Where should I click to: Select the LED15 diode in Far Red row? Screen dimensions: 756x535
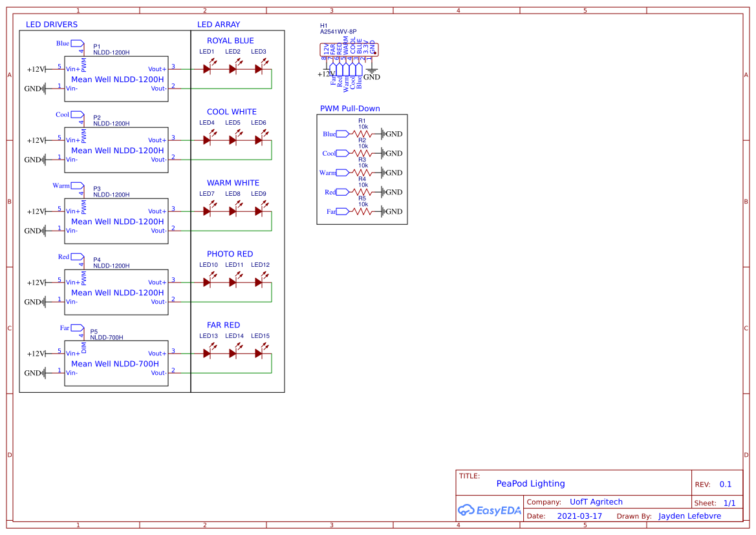(259, 353)
